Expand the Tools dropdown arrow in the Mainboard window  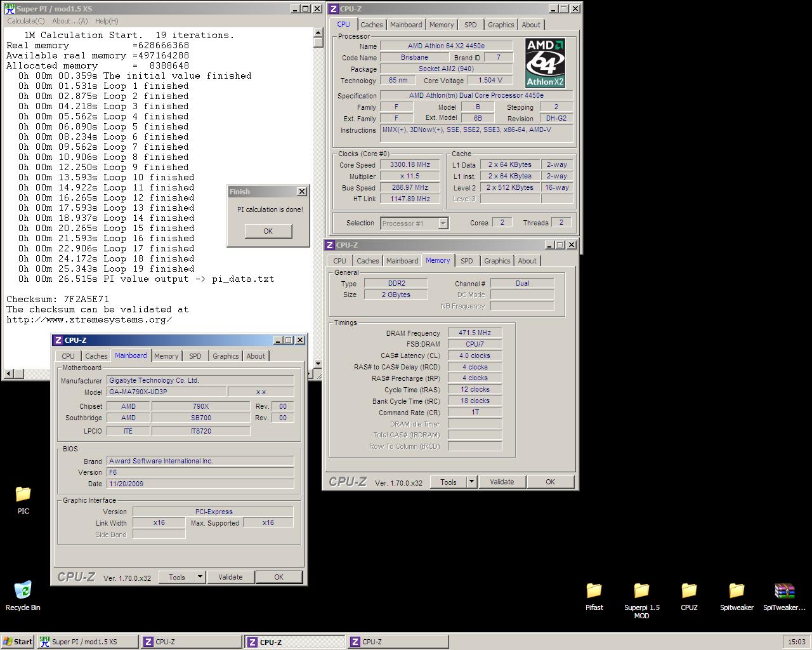200,577
